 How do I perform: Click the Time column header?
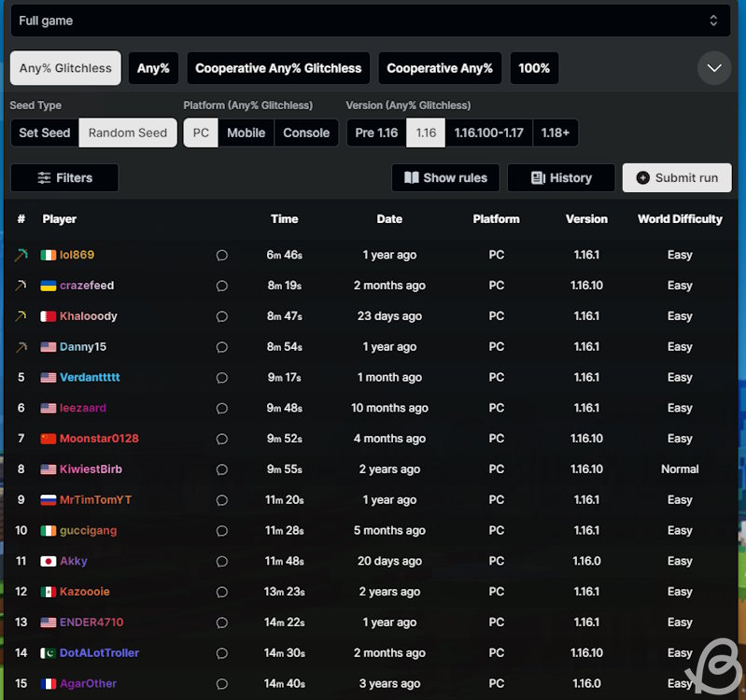(x=284, y=219)
